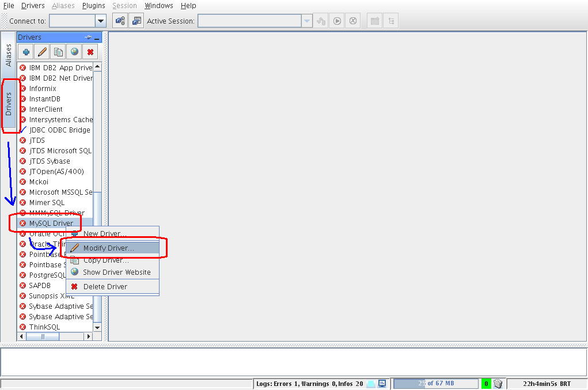Open the Windows menu
Screen dimensions: 588x390
point(158,6)
